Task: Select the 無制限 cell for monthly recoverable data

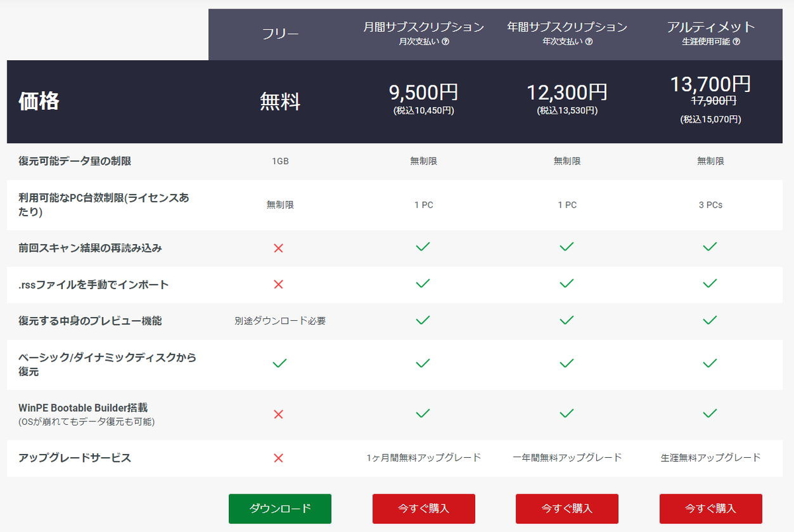Action: pos(423,159)
